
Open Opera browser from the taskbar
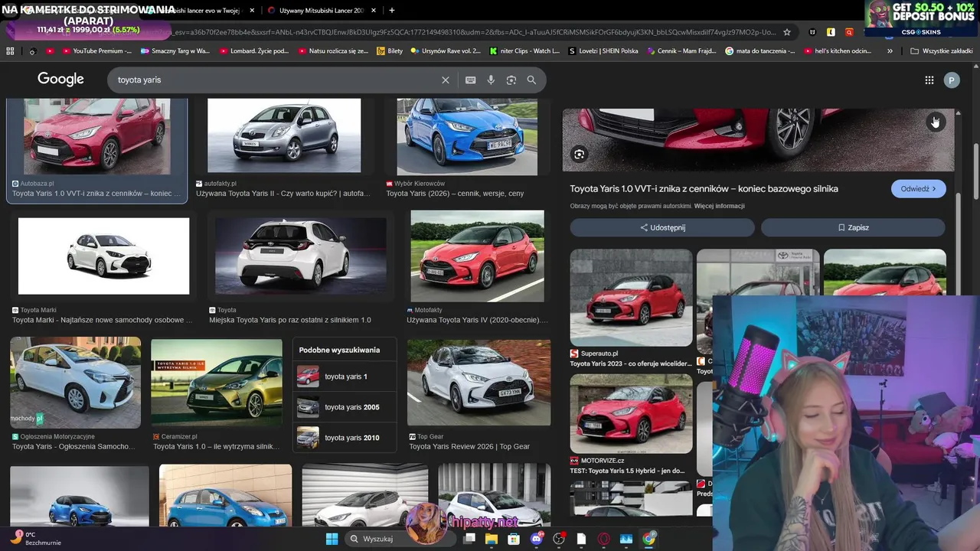[604, 539]
